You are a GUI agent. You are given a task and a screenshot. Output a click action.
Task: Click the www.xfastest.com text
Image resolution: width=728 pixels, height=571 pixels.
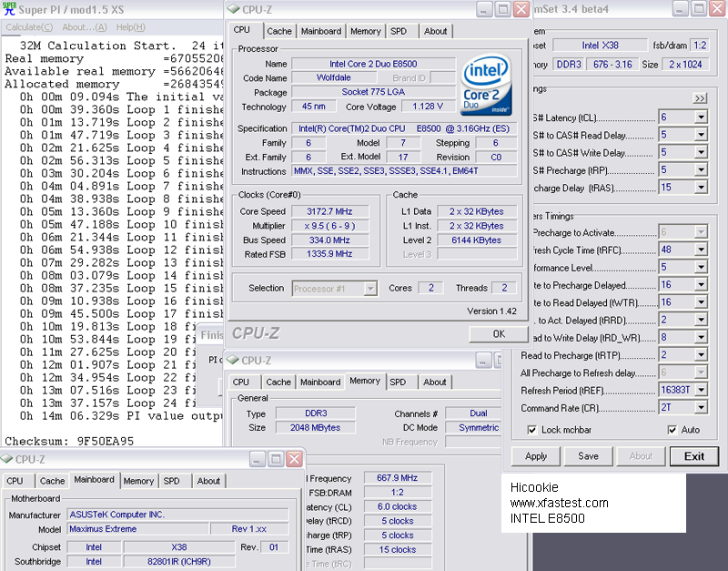[559, 503]
